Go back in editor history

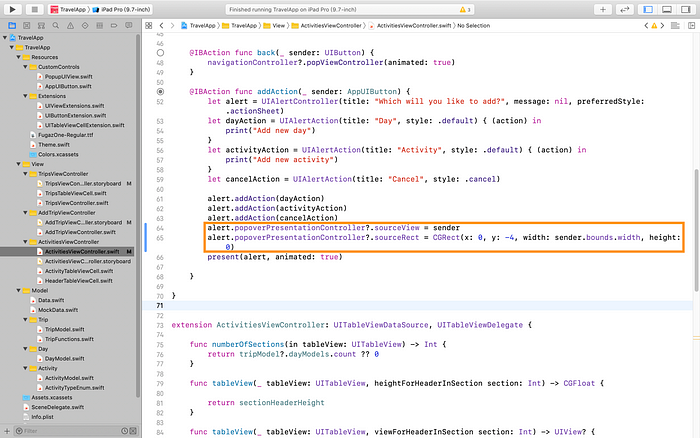[x=162, y=25]
